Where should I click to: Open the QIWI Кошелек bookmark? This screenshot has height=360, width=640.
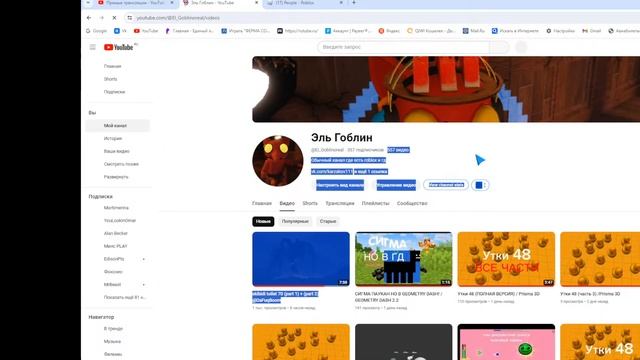431,31
